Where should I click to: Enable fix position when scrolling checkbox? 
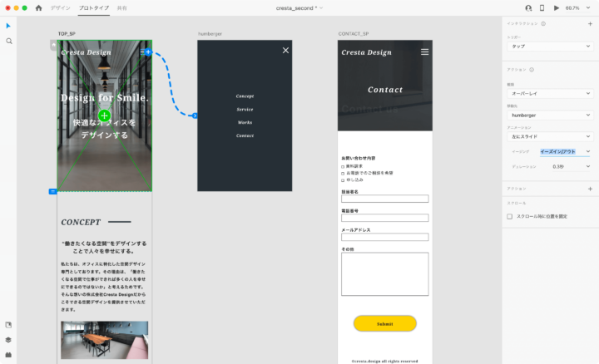pyautogui.click(x=510, y=217)
